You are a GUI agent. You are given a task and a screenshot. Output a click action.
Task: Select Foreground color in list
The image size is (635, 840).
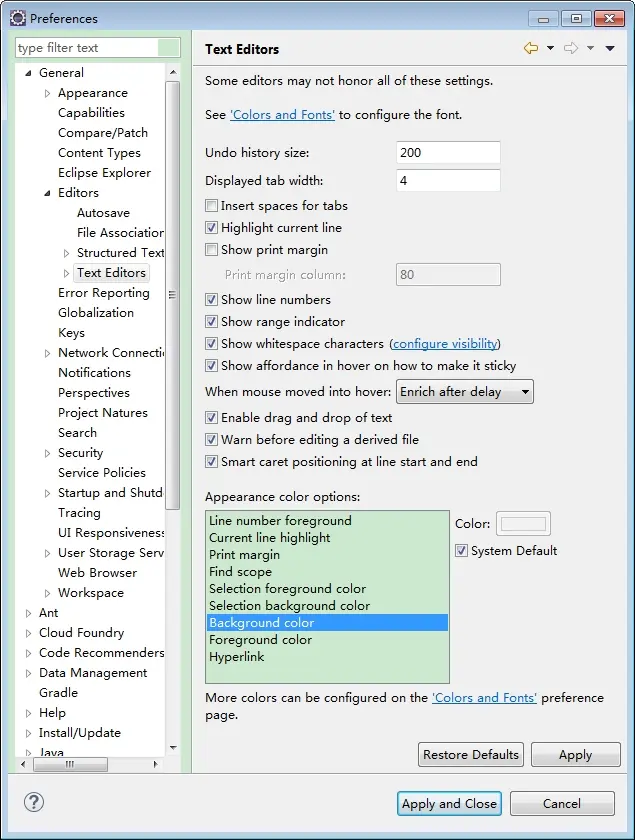(327, 640)
